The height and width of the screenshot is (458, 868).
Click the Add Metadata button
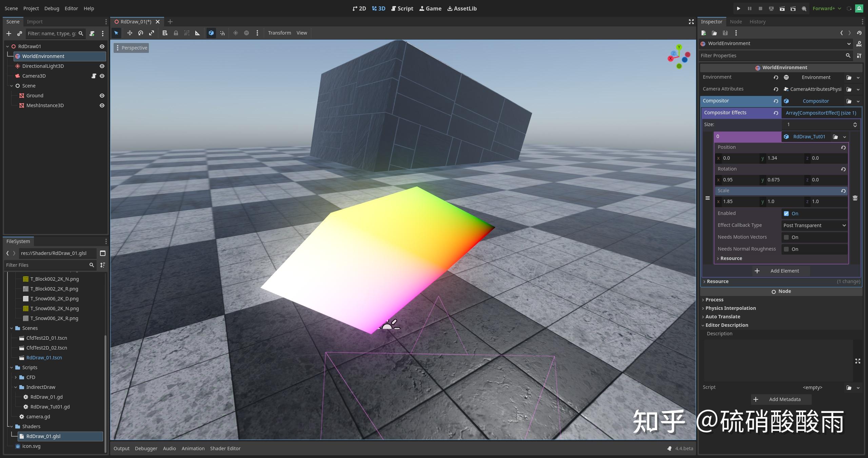coord(781,399)
